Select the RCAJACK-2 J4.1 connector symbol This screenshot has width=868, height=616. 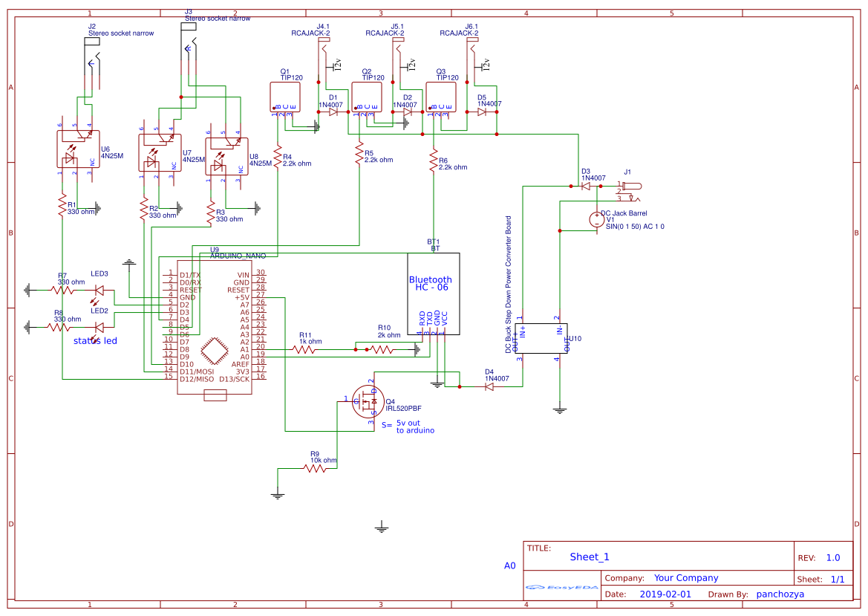(322, 41)
